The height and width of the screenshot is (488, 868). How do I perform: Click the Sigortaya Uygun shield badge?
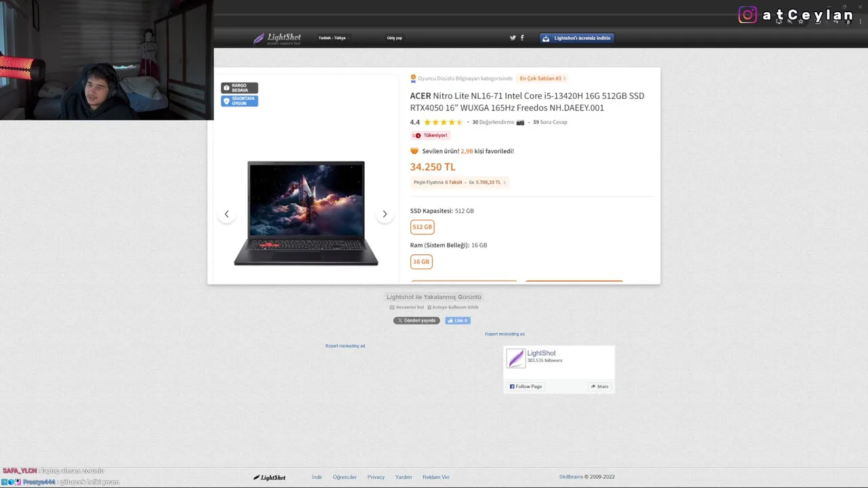[x=239, y=101]
